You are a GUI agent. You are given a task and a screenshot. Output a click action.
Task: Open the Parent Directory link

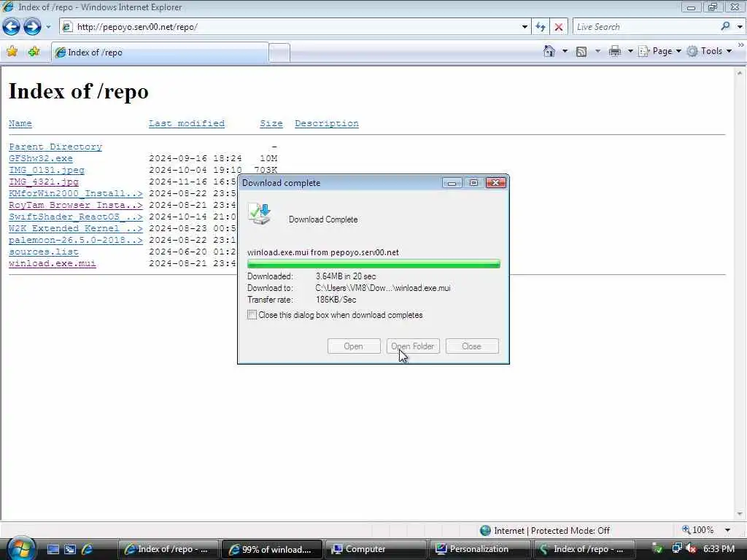click(55, 147)
